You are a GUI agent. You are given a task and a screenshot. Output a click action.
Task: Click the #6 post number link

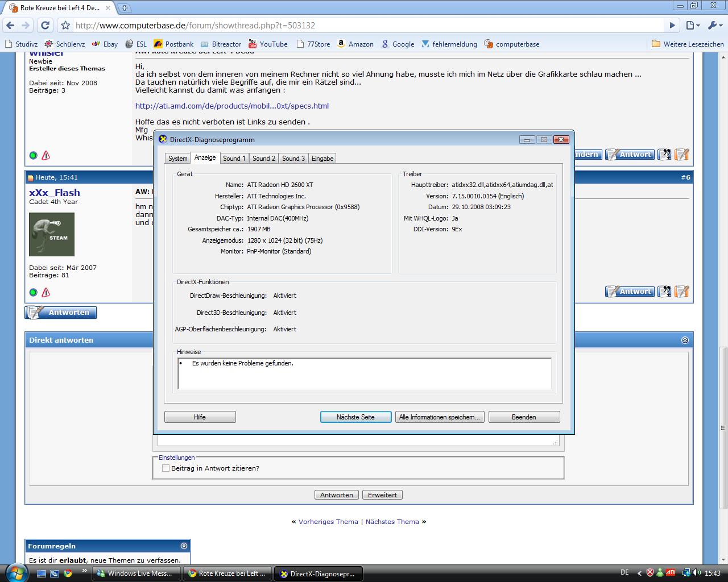point(685,177)
